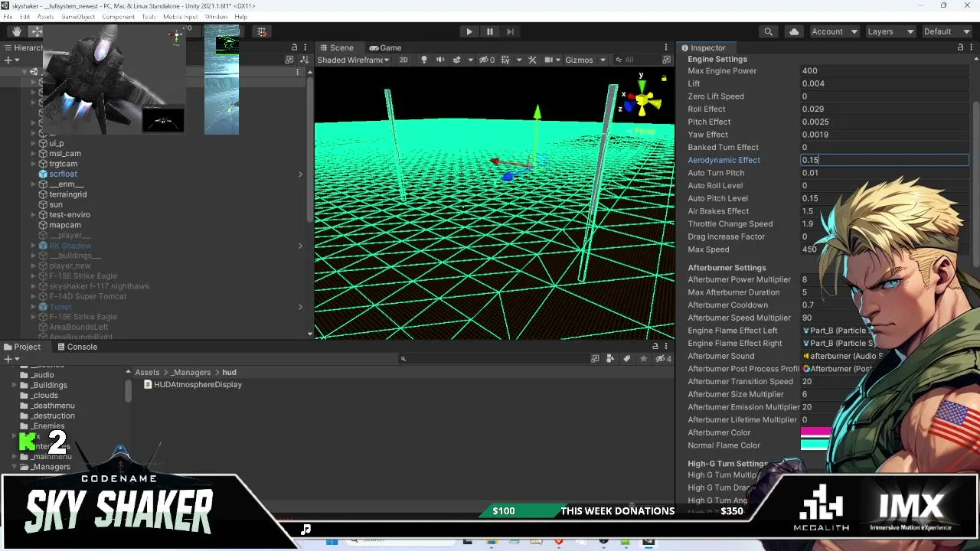Select the HUDAtmosphereDisplay script asset

[193, 385]
